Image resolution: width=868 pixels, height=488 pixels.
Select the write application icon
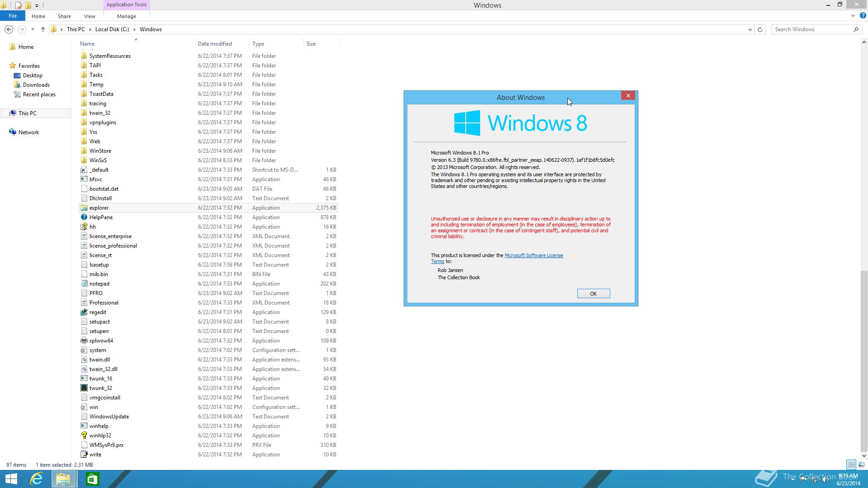(84, 455)
